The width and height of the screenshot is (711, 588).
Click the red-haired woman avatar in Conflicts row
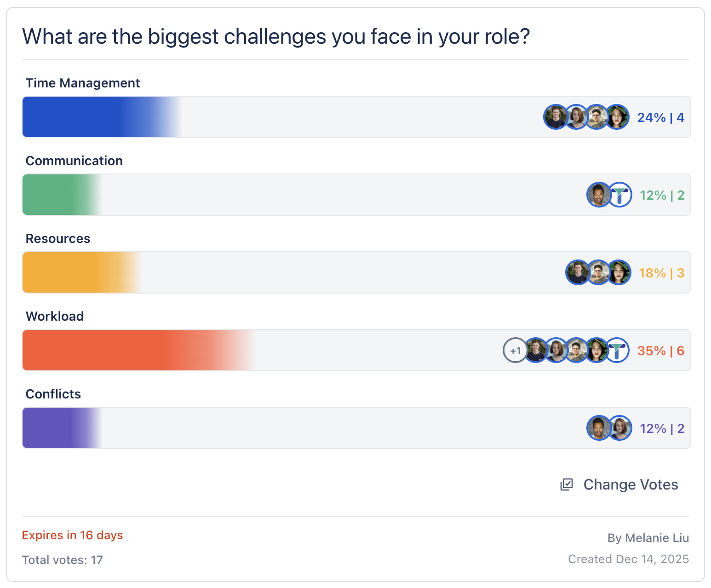pos(620,428)
